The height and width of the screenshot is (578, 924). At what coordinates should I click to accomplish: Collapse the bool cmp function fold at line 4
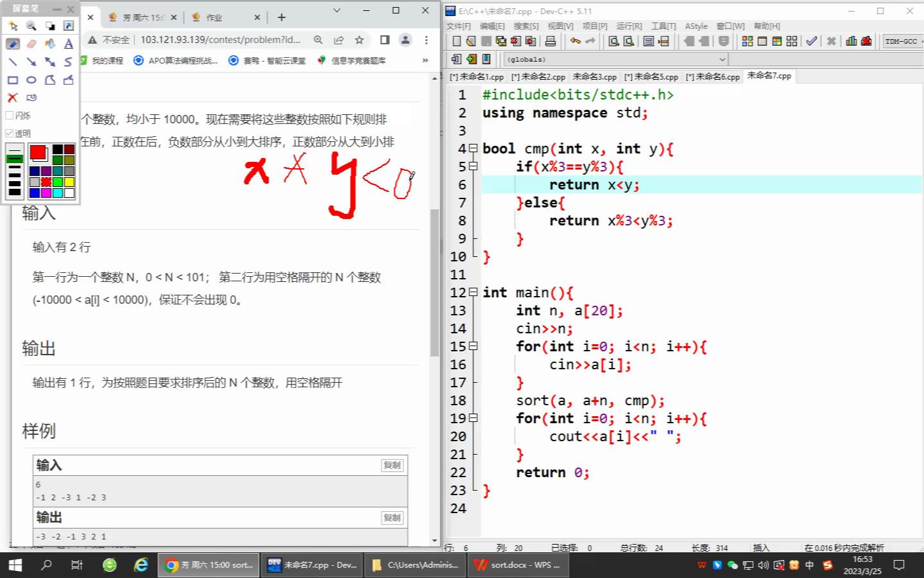(x=474, y=148)
